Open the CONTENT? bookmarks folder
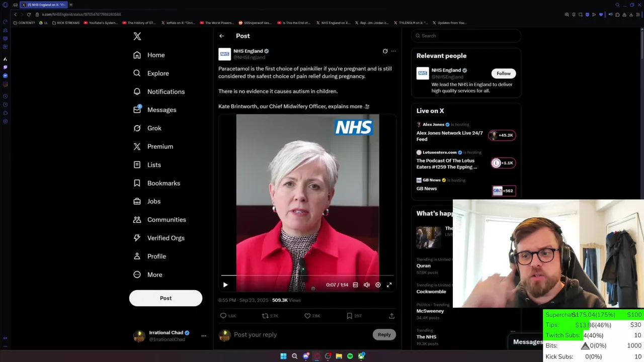Viewport: 644px width, 362px height. 24,23
